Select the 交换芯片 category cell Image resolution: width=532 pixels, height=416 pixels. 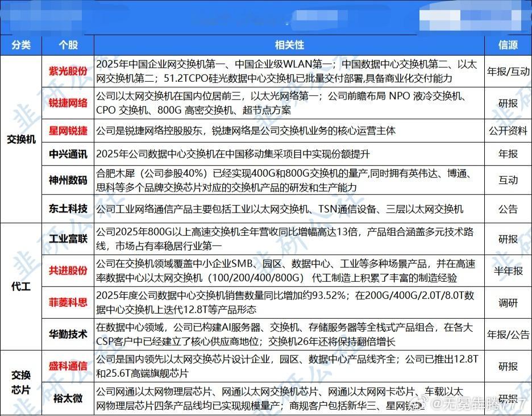(21, 382)
